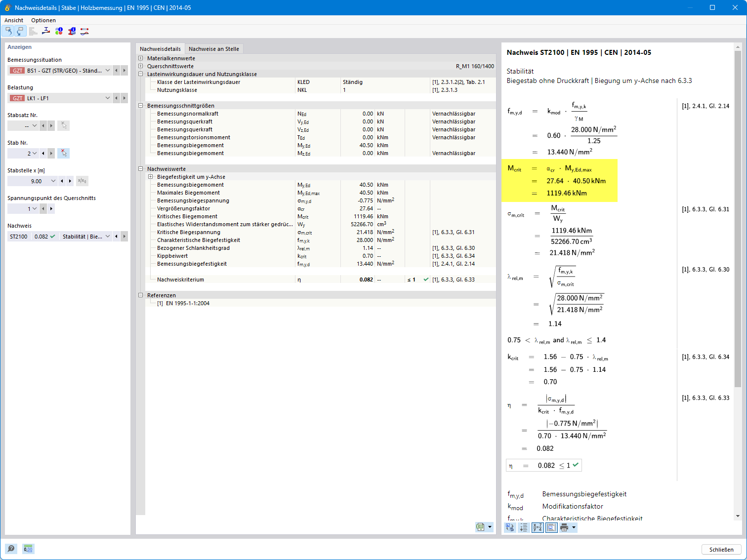The height and width of the screenshot is (560, 747).
Task: Step to next Stabstelle x value
Action: 70,181
